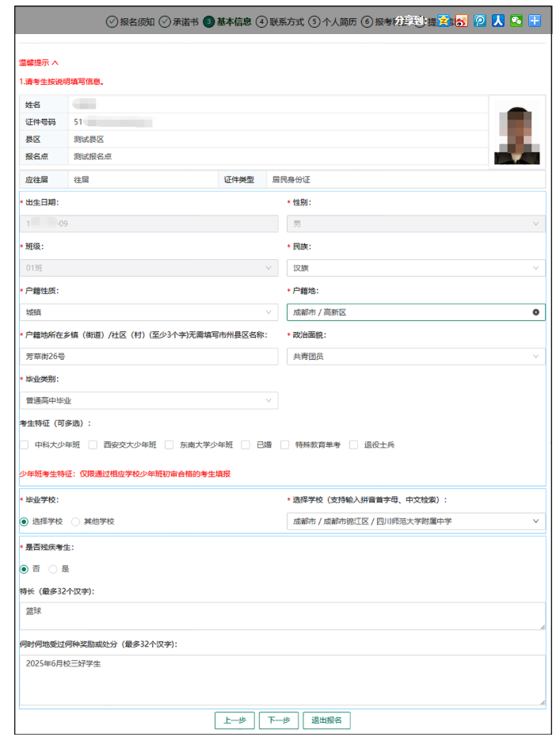Check the 中科大少年班 checkbox
Image resolution: width=560 pixels, height=741 pixels.
point(25,445)
